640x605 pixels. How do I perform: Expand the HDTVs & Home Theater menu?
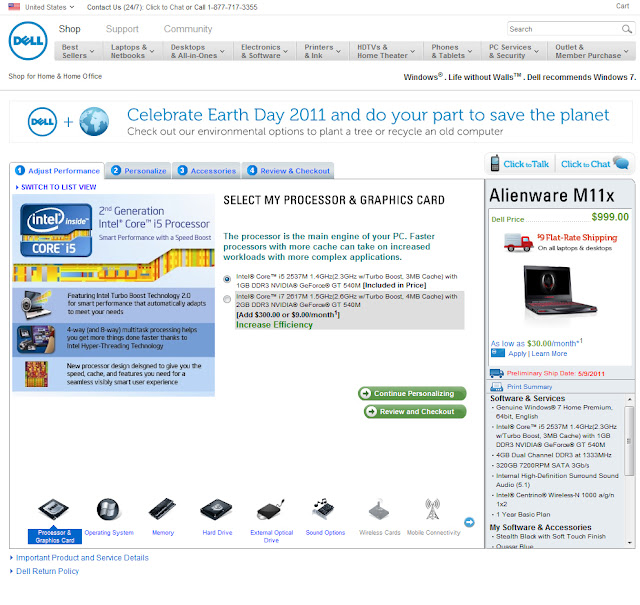(x=386, y=51)
